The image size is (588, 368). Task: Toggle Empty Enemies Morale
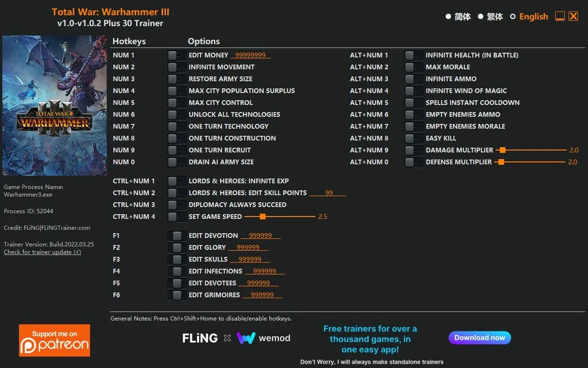(x=414, y=126)
